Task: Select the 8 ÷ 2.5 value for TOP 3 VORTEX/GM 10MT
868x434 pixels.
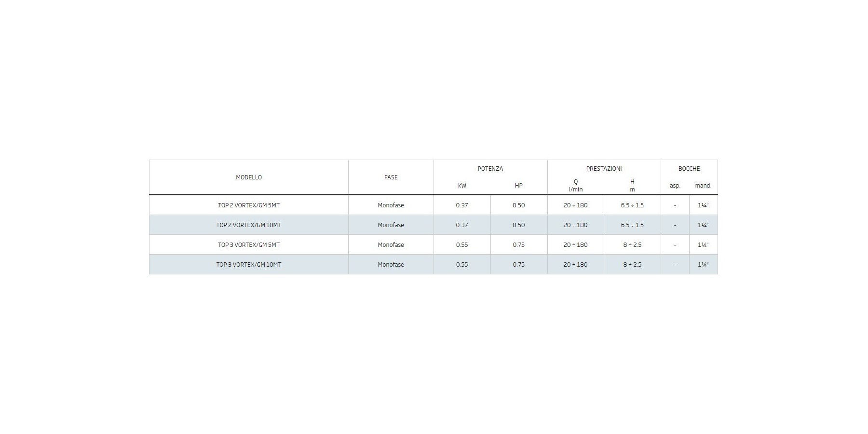Action: [632, 265]
